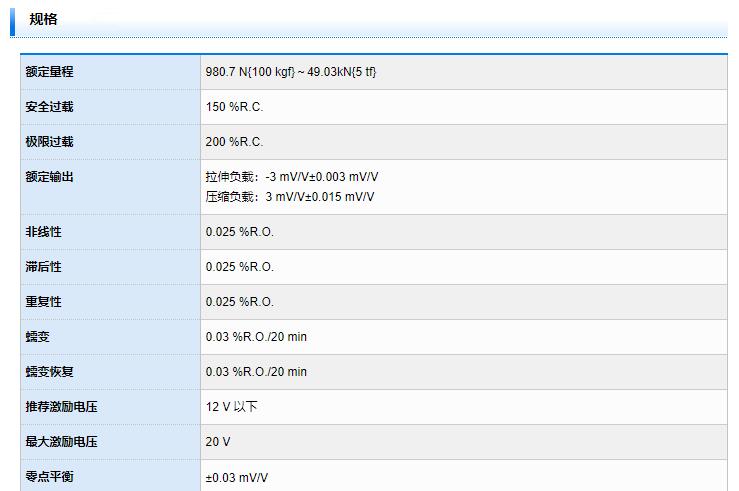Click the ±0.03 mV/V zero balance value
739x491 pixels.
click(x=237, y=477)
